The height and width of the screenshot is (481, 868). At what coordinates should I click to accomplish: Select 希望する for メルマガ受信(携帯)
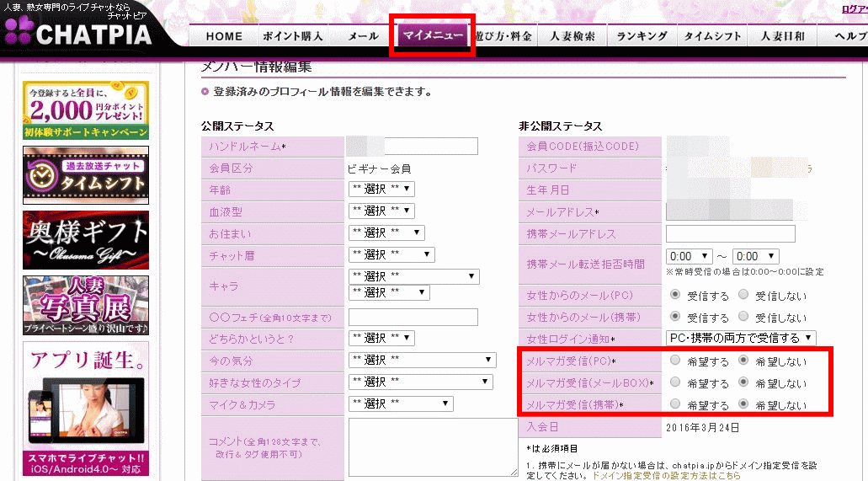[676, 405]
